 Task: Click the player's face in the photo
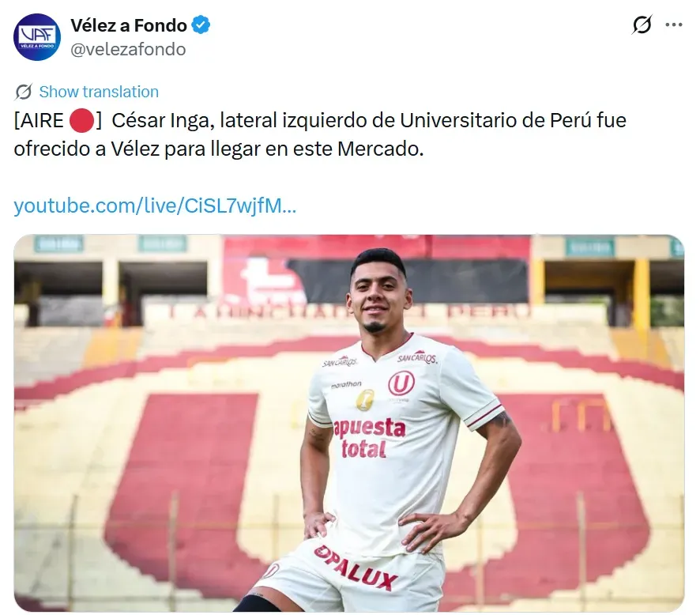click(x=377, y=300)
